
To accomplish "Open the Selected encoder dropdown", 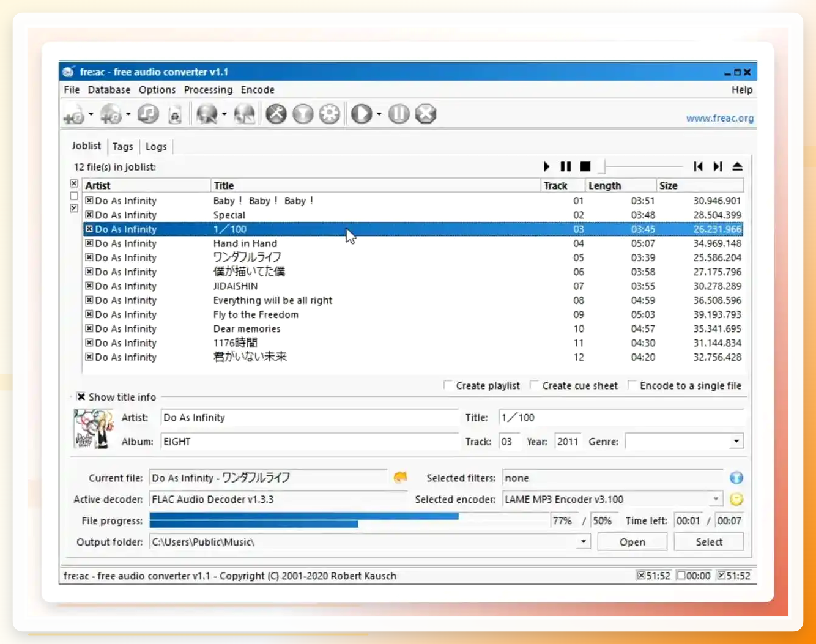I will pyautogui.click(x=716, y=499).
